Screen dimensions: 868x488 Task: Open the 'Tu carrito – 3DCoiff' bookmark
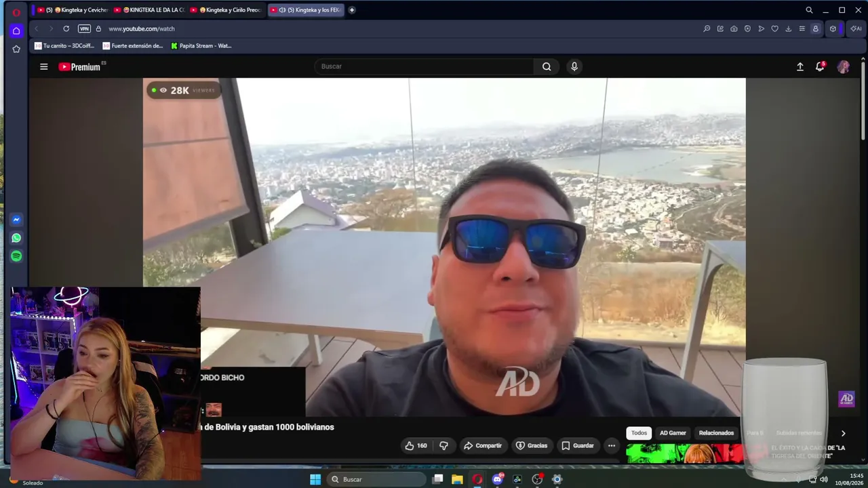click(64, 46)
